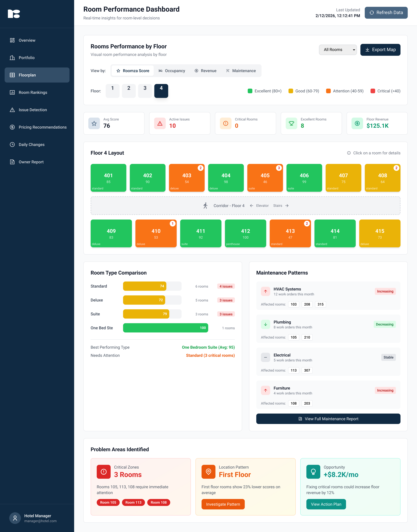
Task: Click the Owner Report document icon
Action: click(12, 162)
